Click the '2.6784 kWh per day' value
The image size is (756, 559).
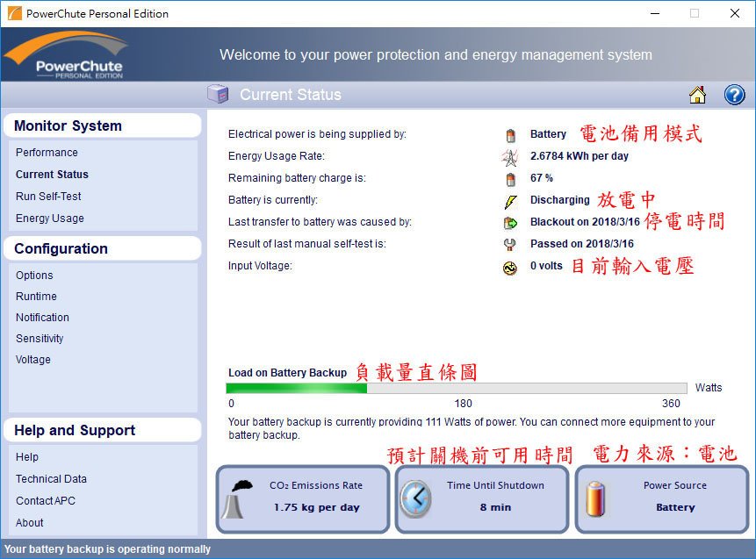pos(579,156)
